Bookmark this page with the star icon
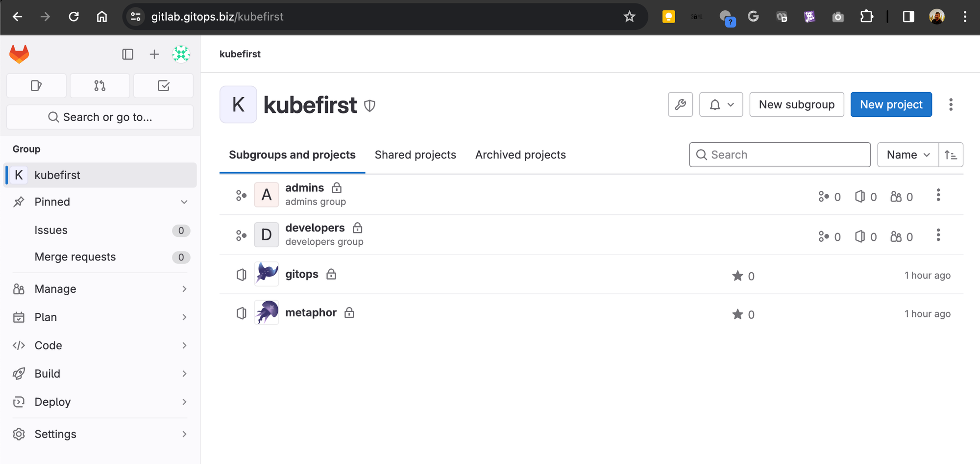The image size is (980, 464). pyautogui.click(x=630, y=17)
